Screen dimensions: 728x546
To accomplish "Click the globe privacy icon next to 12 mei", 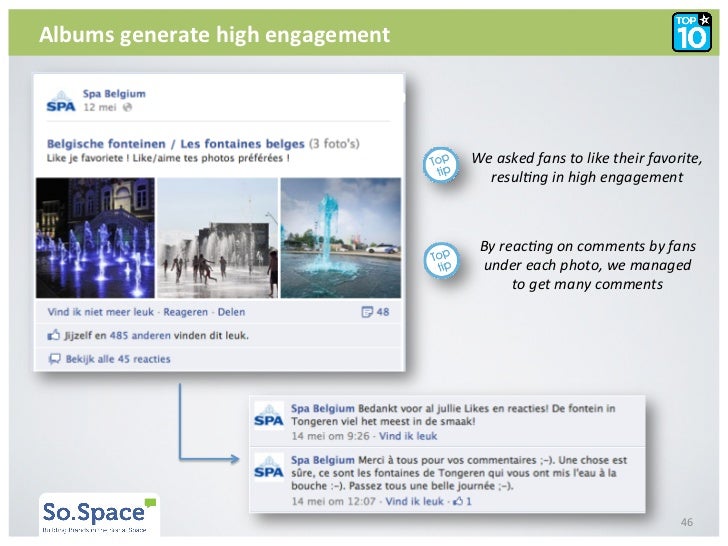I will [x=127, y=107].
